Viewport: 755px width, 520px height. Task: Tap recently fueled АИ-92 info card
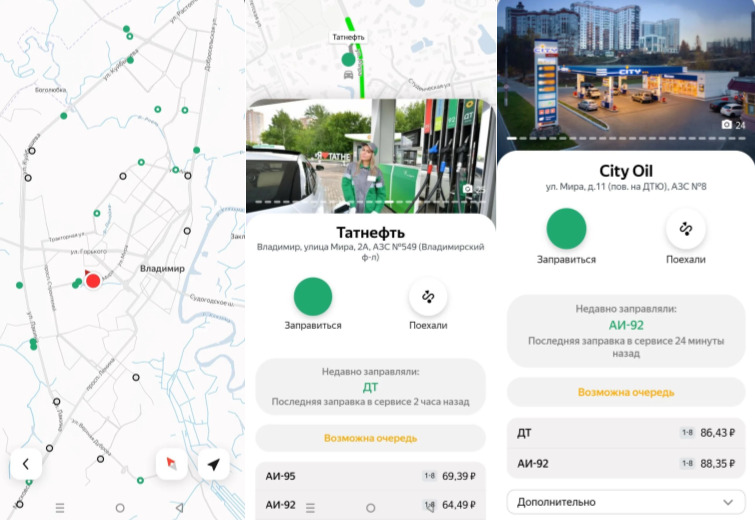click(x=626, y=331)
